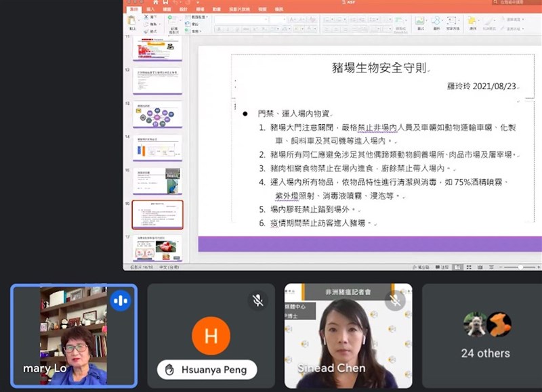The height and width of the screenshot is (392, 542).
Task: Select the Format Painter brush icon
Action: 146,31
